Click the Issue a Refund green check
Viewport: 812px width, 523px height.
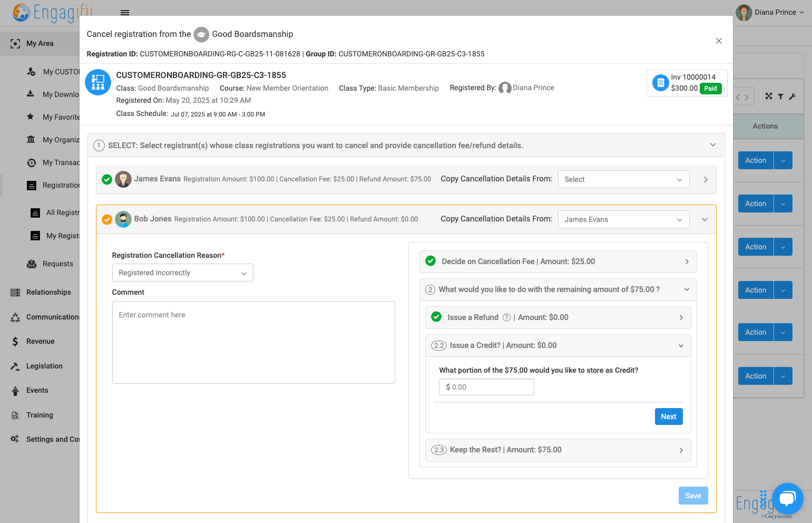tap(436, 317)
